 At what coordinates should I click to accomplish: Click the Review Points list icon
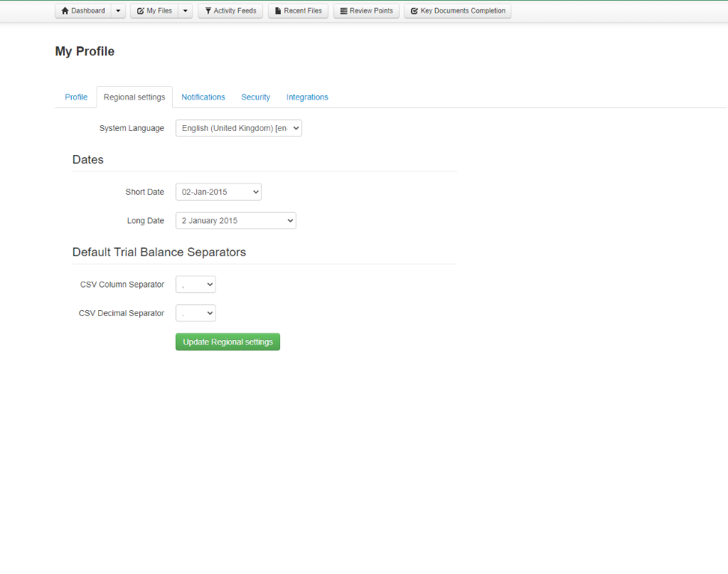tap(343, 11)
